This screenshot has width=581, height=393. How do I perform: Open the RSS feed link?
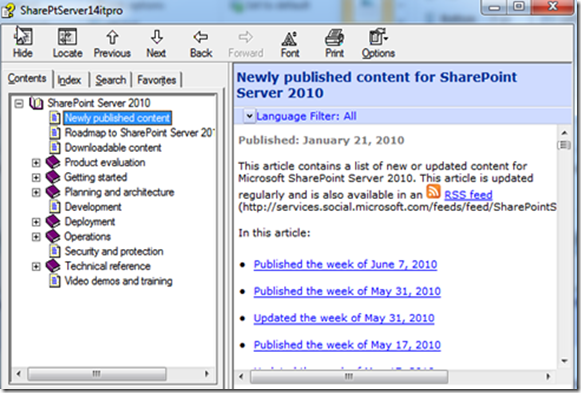[x=468, y=195]
